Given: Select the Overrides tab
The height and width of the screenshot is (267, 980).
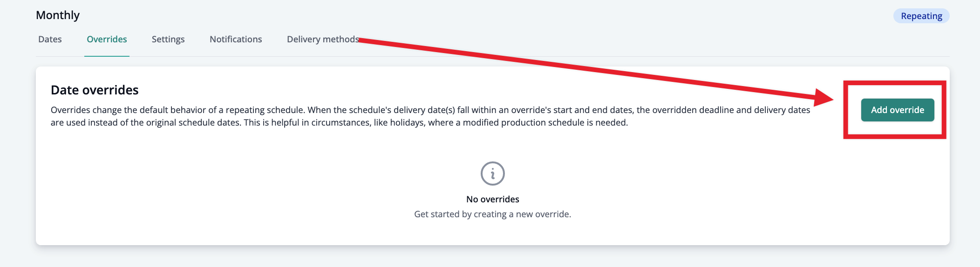Looking at the screenshot, I should point(107,39).
